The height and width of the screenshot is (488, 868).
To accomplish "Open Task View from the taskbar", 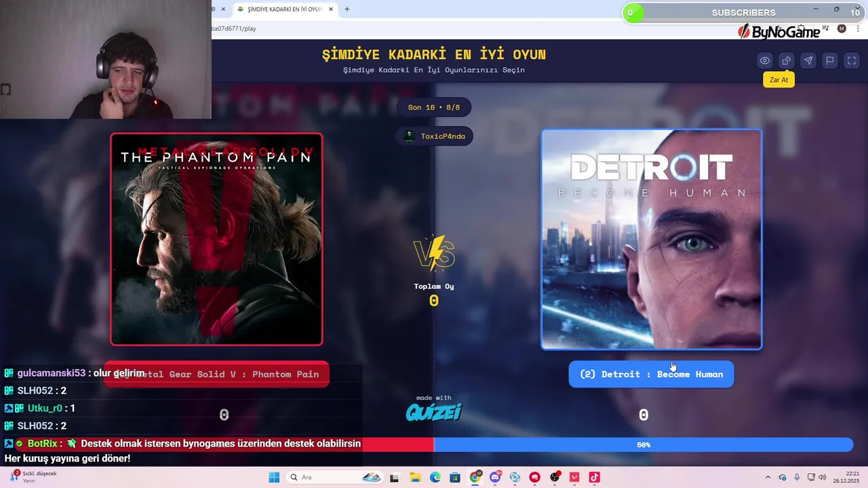I will (394, 477).
